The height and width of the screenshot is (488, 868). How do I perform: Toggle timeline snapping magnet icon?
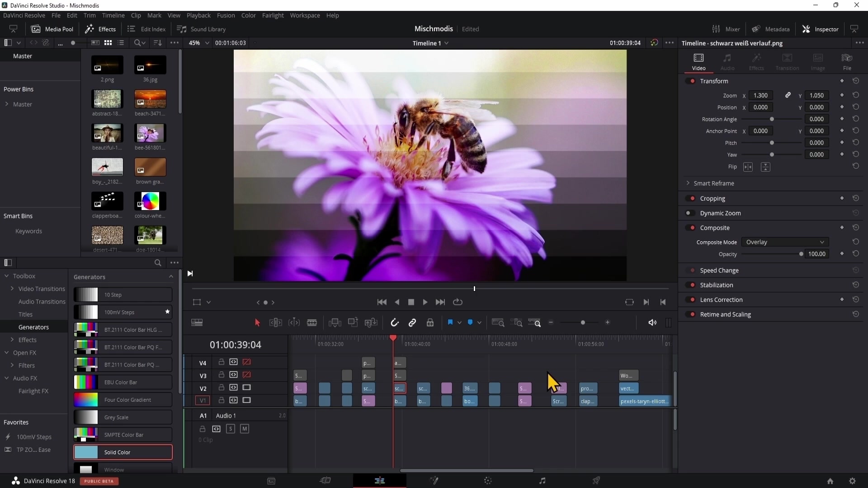point(394,323)
